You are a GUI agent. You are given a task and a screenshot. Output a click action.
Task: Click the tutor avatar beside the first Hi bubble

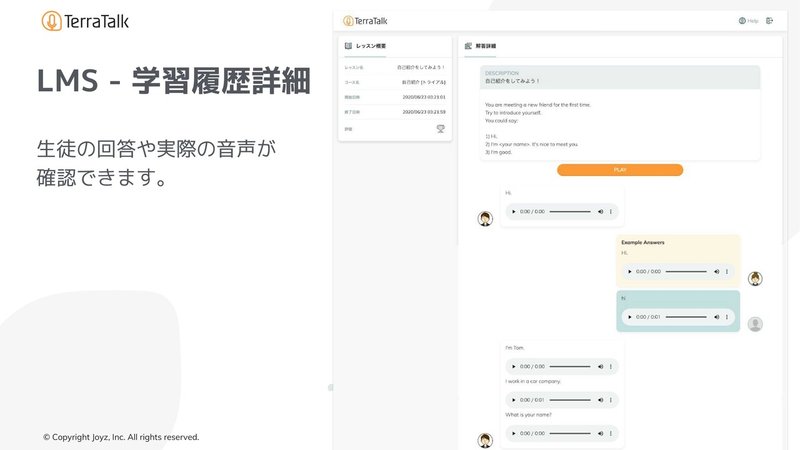pos(485,218)
